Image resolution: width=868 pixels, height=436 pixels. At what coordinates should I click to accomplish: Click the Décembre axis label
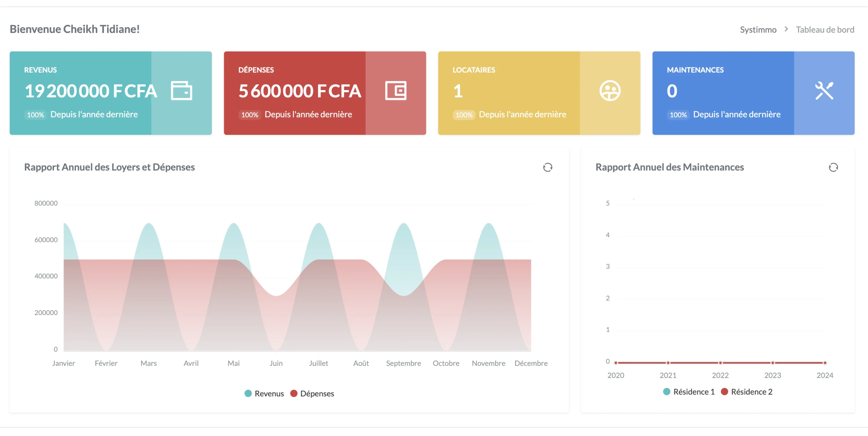click(531, 363)
